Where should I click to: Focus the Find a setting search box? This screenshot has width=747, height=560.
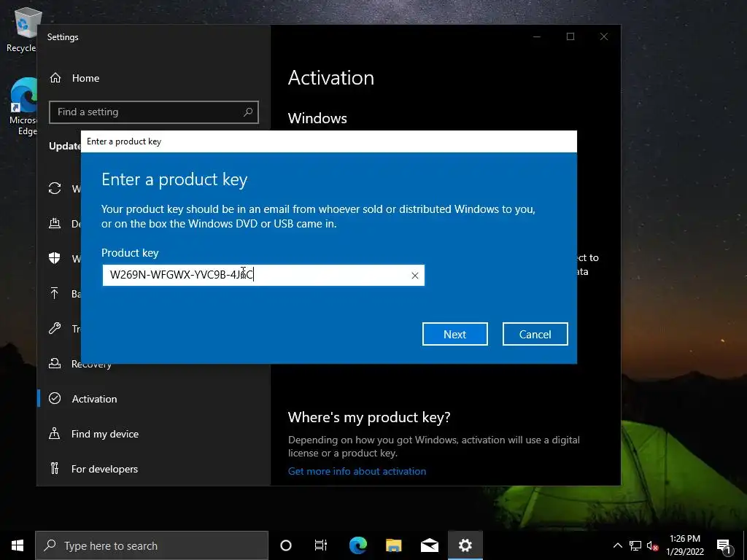[153, 112]
